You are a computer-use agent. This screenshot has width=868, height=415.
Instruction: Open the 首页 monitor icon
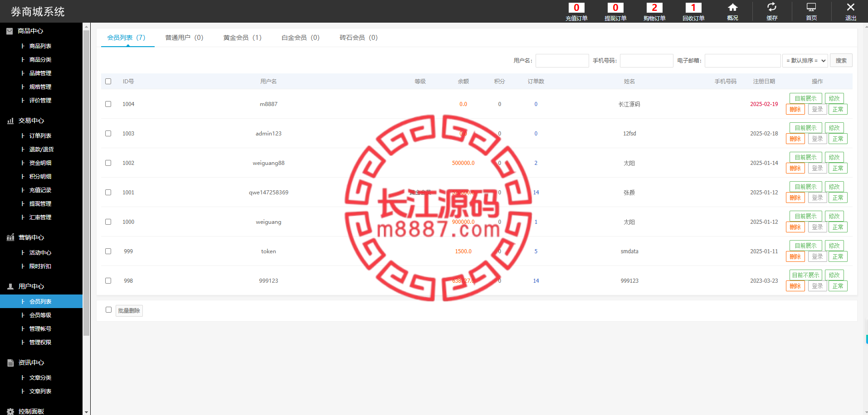tap(811, 7)
